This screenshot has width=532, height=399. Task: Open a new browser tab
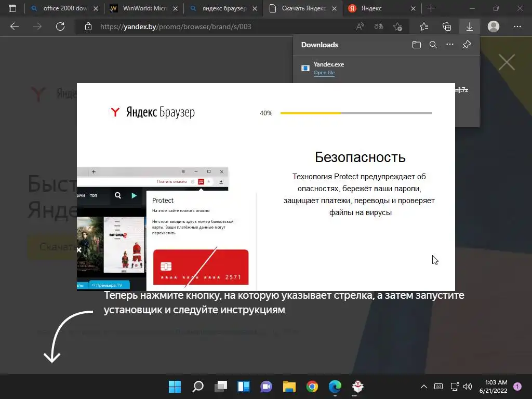pos(431,8)
